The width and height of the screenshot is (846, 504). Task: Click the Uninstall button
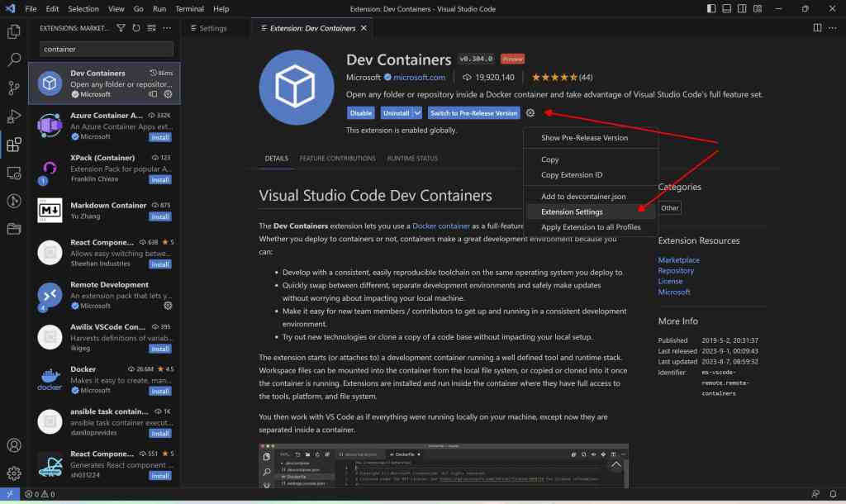pyautogui.click(x=396, y=112)
